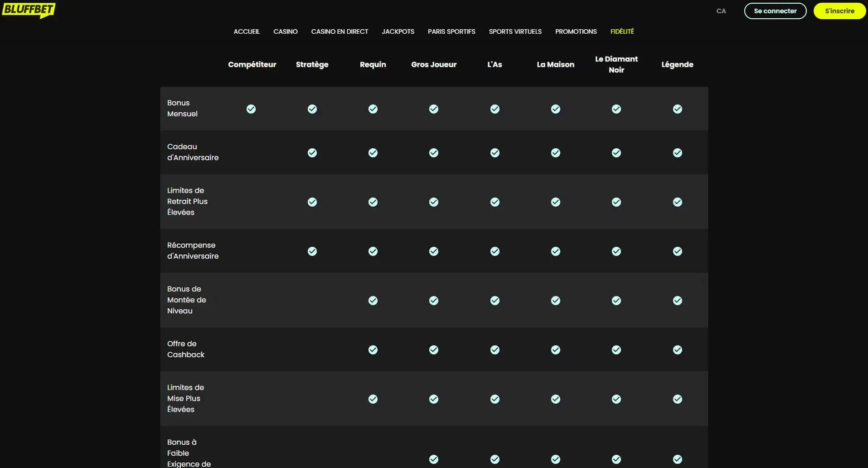868x468 pixels.
Task: Open Paris Sportifs section
Action: pyautogui.click(x=451, y=31)
